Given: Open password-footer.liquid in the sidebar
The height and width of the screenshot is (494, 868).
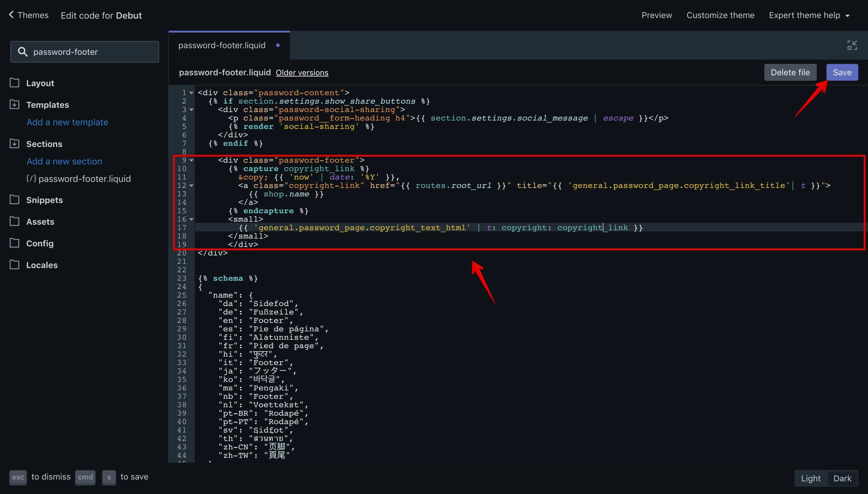Looking at the screenshot, I should (x=84, y=179).
